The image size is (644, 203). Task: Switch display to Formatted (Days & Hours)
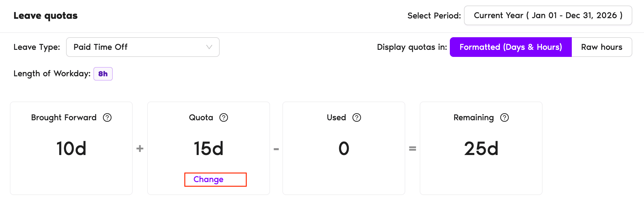511,47
